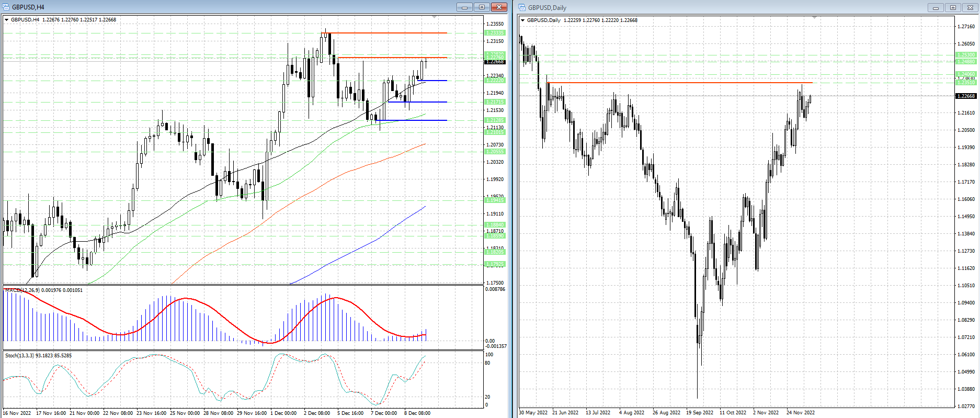The width and height of the screenshot is (980, 418).
Task: Click the black 1.22668 price tag on Daily chart
Action: point(965,96)
